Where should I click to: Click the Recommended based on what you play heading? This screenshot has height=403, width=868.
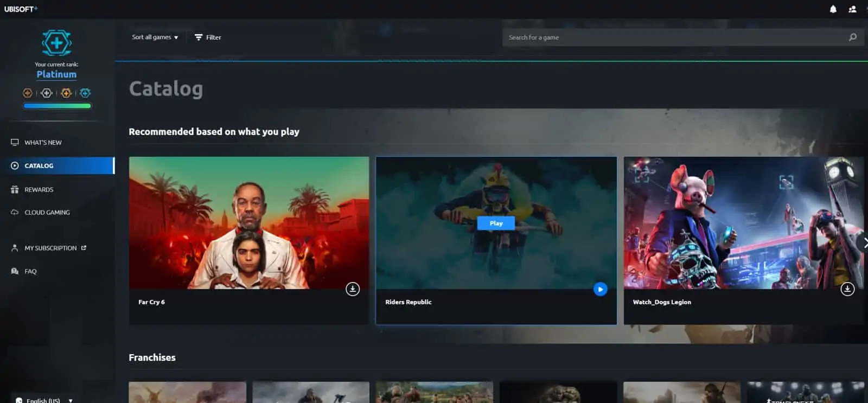coord(214,132)
